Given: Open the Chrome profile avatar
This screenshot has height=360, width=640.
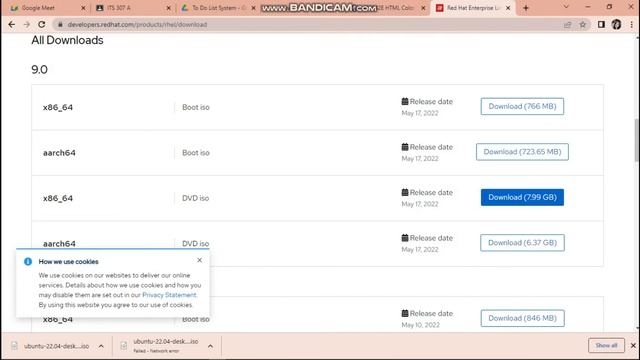Looking at the screenshot, I should 616,24.
